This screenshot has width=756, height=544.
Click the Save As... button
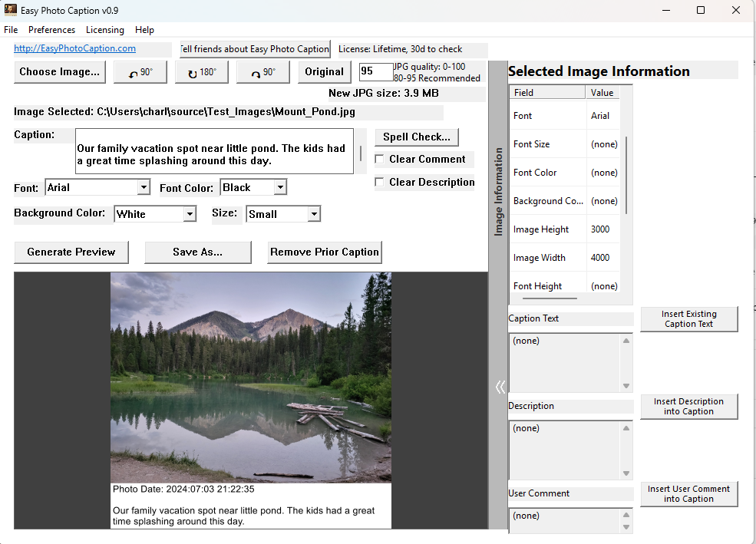[198, 252]
